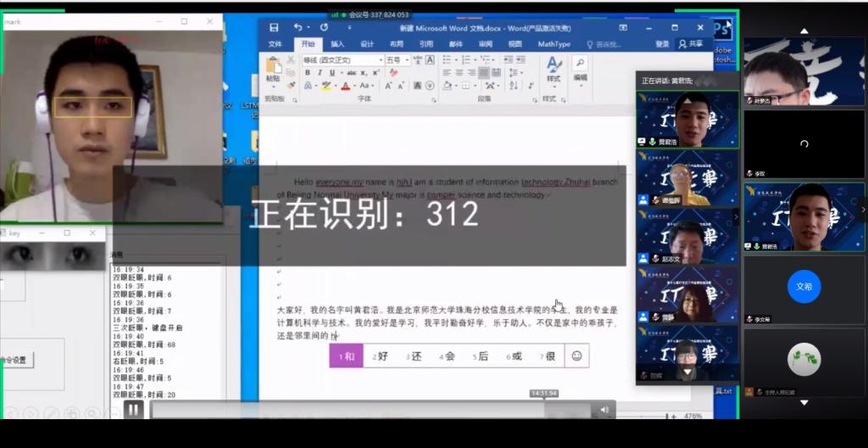
Task: Switch to the MathType ribbon tab
Action: pos(554,44)
